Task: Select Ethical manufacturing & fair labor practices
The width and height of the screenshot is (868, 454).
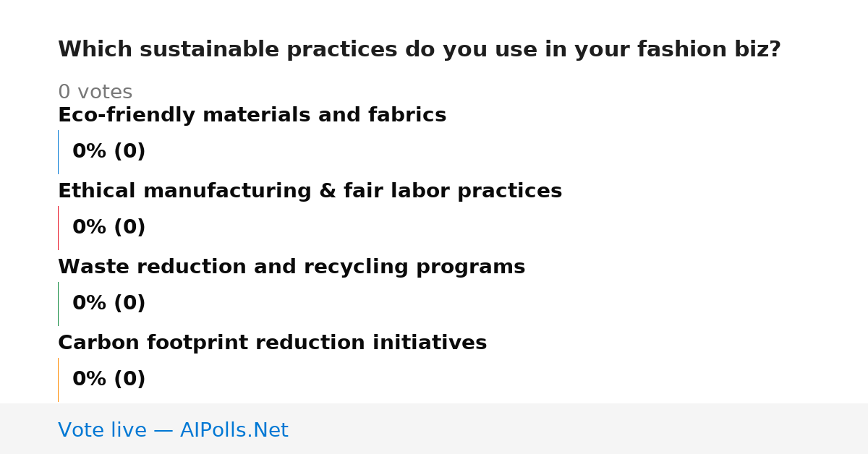Action: click(x=310, y=192)
